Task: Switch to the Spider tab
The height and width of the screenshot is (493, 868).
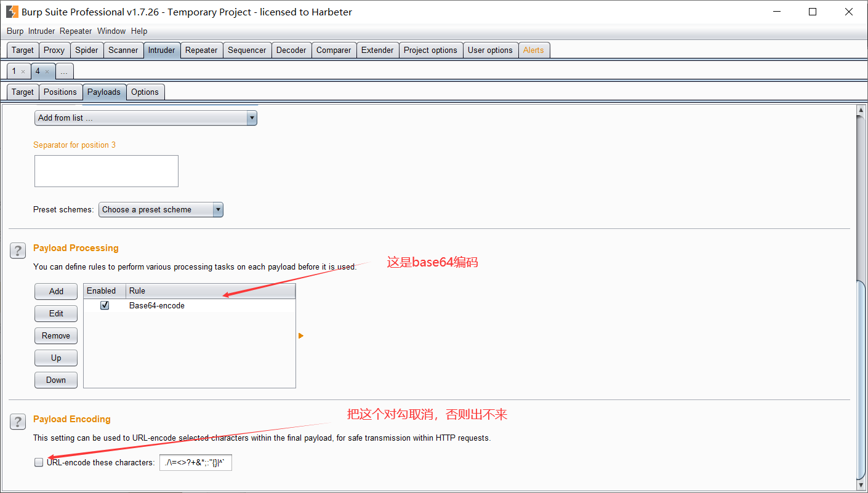Action: [87, 50]
